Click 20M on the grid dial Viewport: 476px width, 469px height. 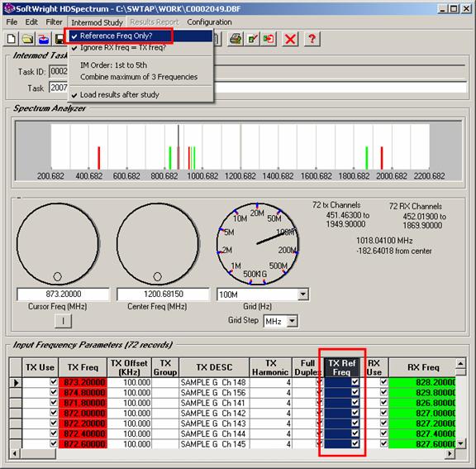click(257, 213)
